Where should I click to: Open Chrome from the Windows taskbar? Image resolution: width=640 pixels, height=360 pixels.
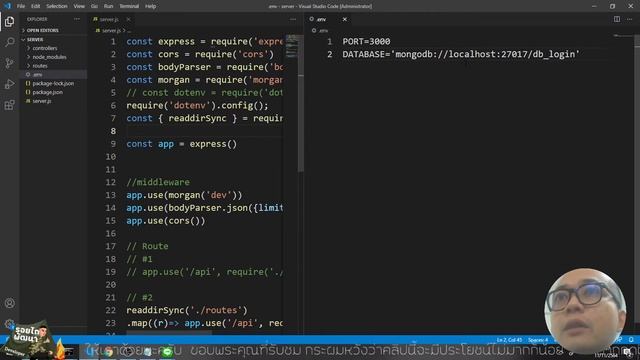click(x=108, y=351)
